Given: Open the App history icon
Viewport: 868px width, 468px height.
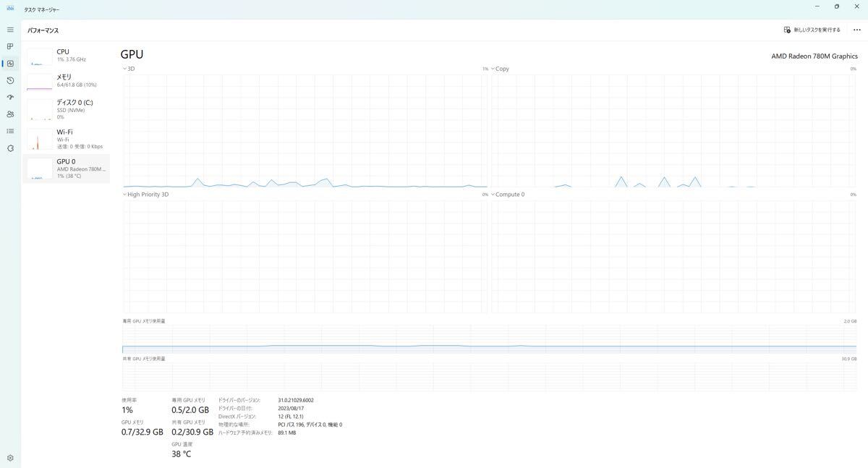Looking at the screenshot, I should (x=10, y=80).
